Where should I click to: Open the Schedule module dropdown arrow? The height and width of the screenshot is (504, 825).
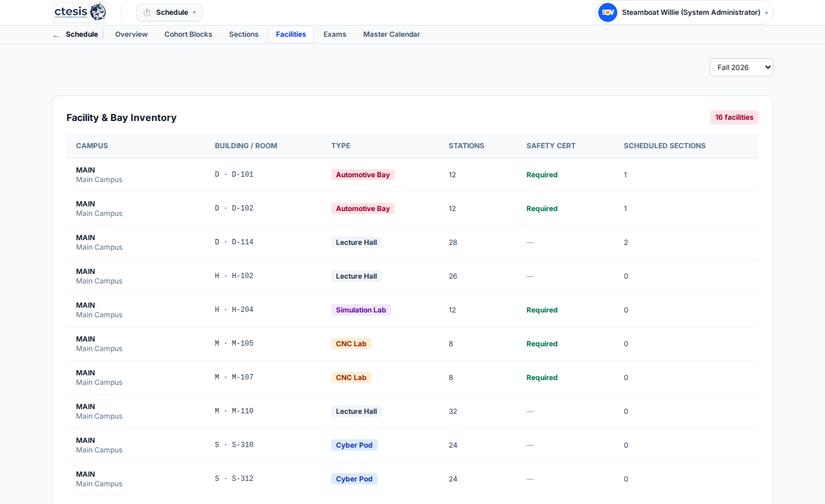[x=194, y=12]
